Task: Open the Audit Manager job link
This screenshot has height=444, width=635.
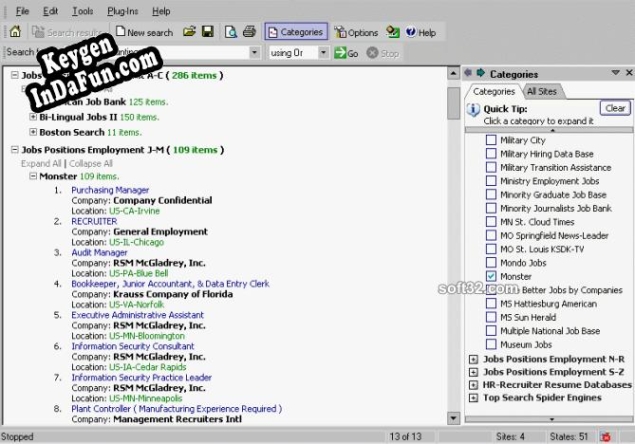Action: (99, 252)
